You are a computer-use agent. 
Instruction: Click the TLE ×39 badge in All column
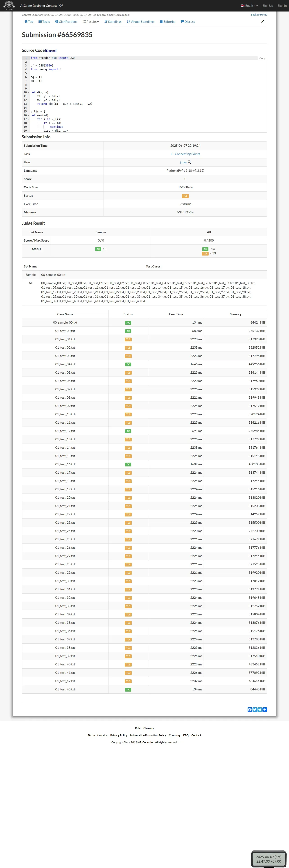pos(205,253)
